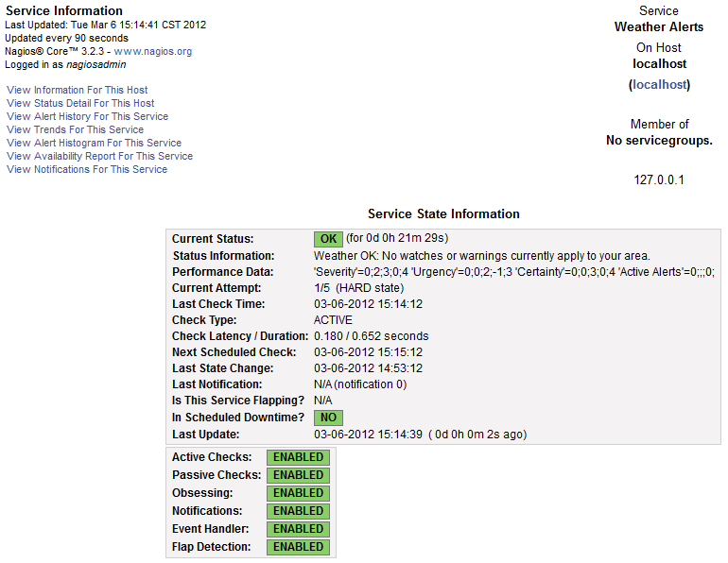Click the Obsessing ENABLED indicator
The image size is (728, 563).
coord(298,493)
